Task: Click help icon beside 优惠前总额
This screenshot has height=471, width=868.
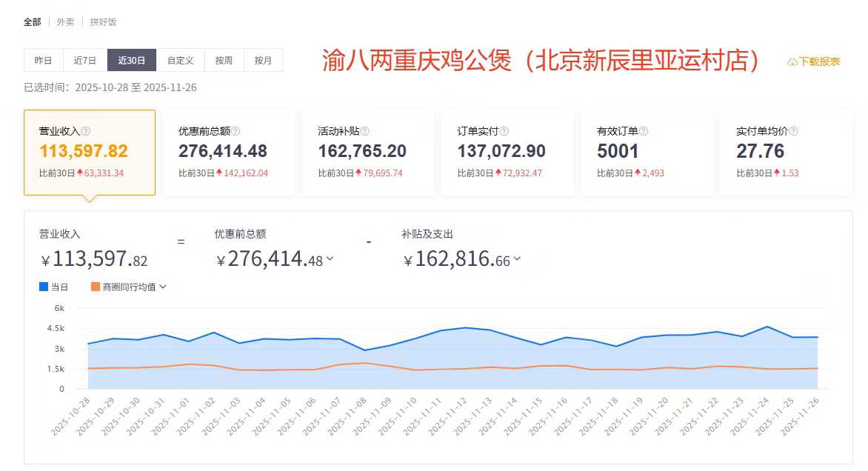Action: (236, 131)
